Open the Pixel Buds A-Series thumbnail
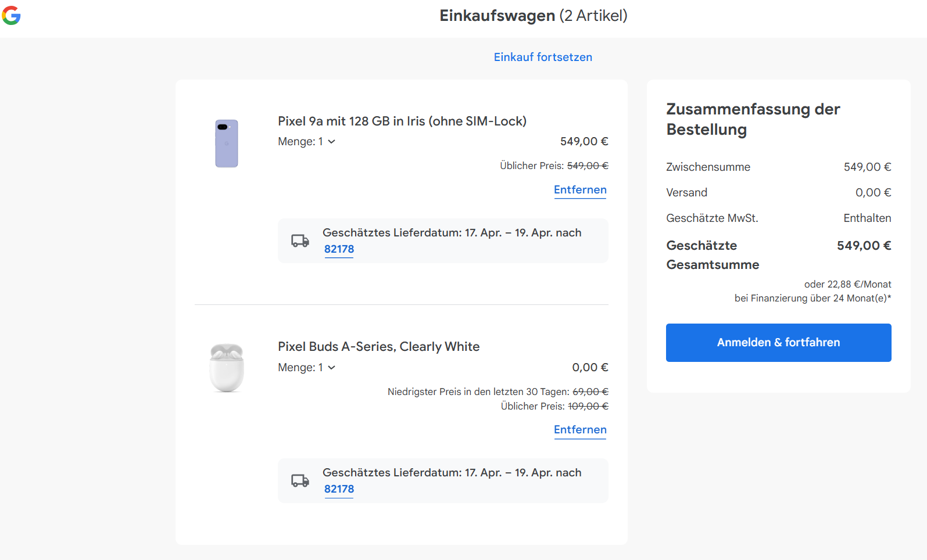Screen dimensions: 927x560 pos(227,368)
